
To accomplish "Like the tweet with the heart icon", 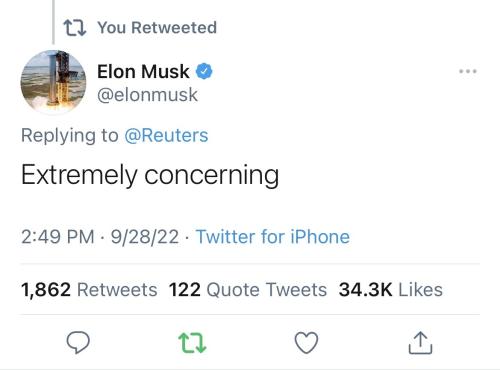I will pos(306,343).
